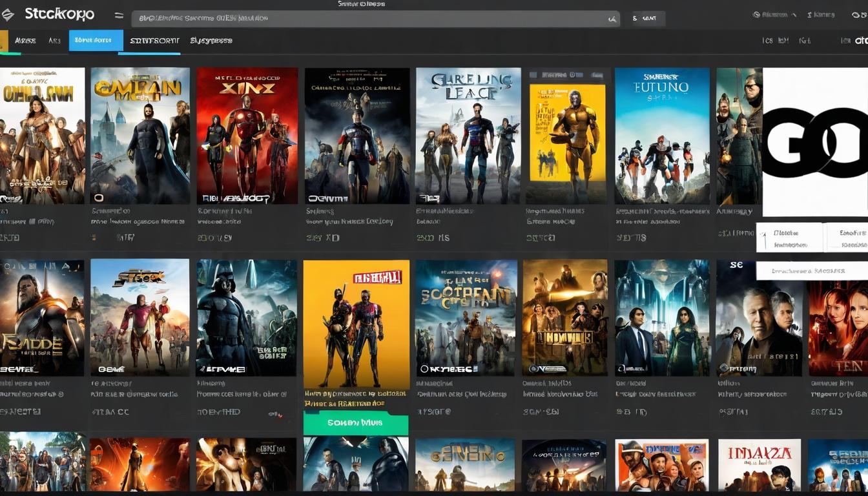Expand the sort dropdown beside the search bar
This screenshot has width=868, height=496.
coord(645,18)
